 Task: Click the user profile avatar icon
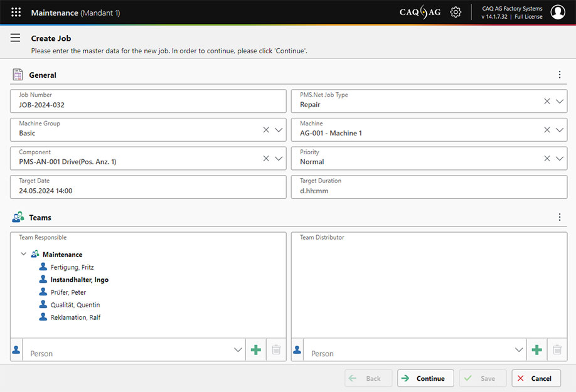[557, 13]
